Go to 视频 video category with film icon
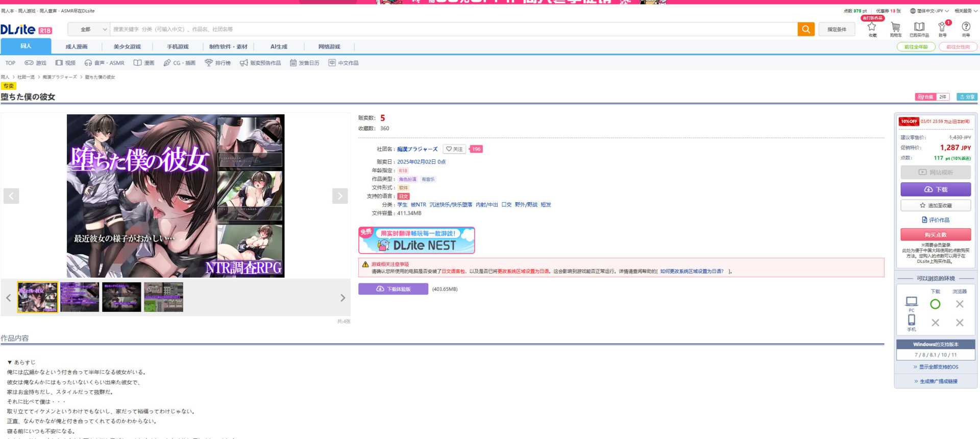Image resolution: width=980 pixels, height=439 pixels. click(x=65, y=63)
